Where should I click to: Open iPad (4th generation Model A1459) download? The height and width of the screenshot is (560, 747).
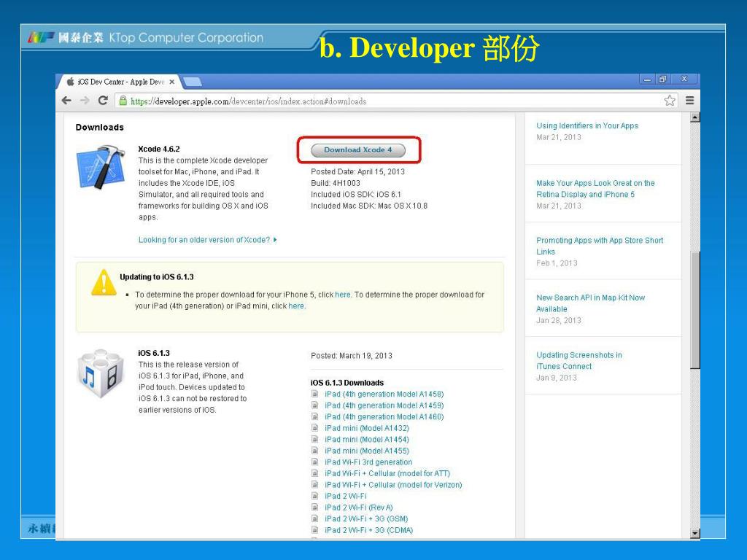(x=384, y=405)
